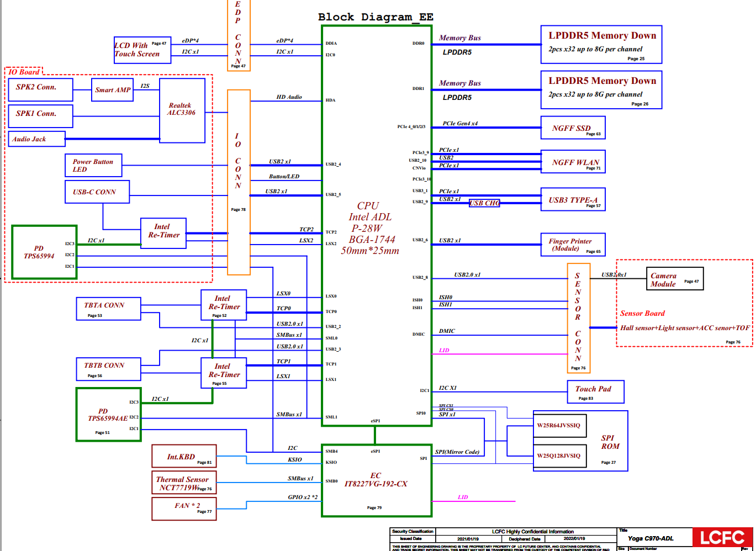This screenshot has height=551, width=756.
Task: Click the IO Board label
Action: [24, 72]
